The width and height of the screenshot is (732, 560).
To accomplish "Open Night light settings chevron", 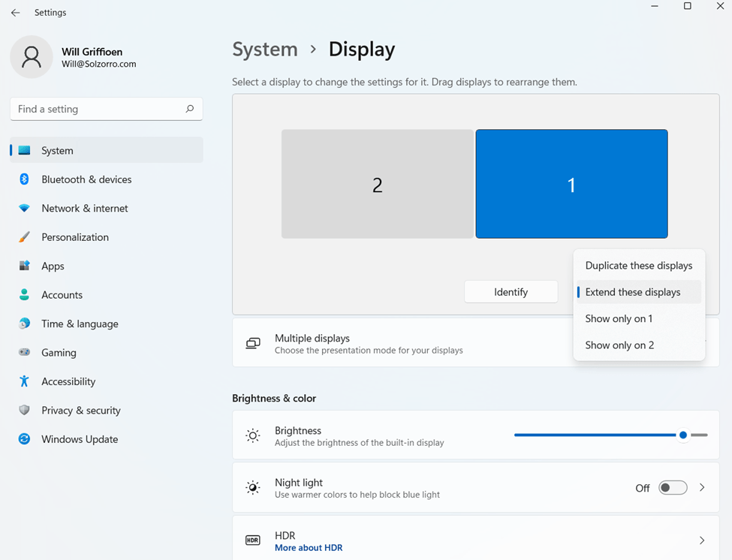I will click(702, 488).
